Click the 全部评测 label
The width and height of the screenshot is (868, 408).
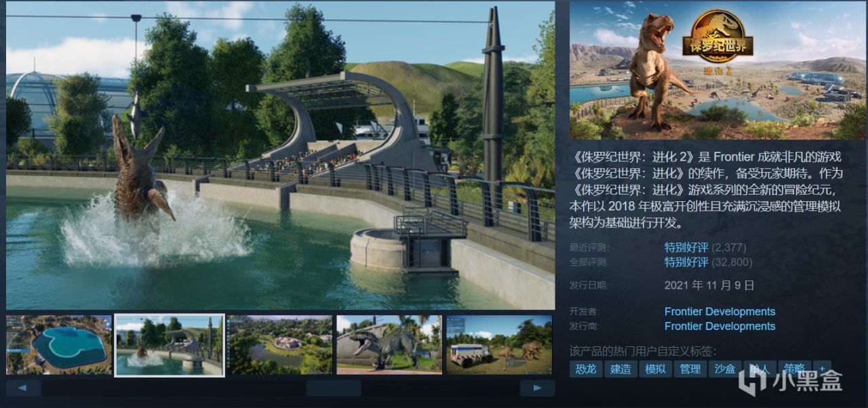(x=589, y=262)
